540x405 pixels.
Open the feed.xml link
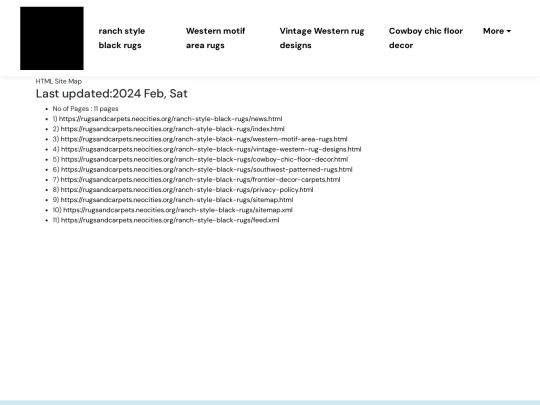170,220
